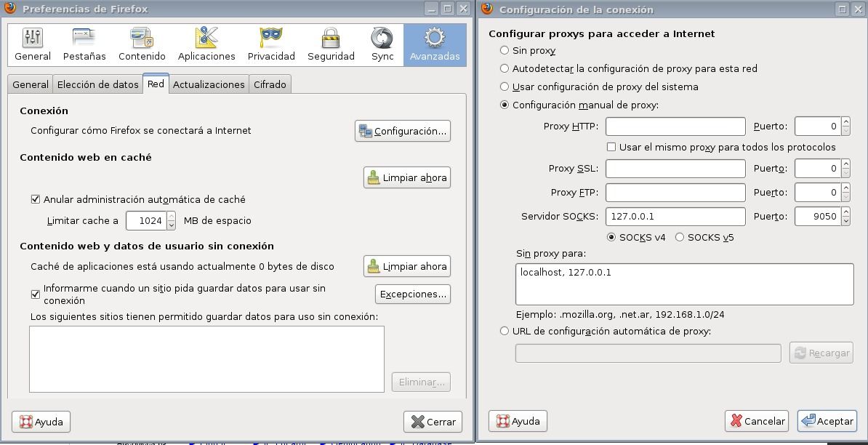This screenshot has height=445, width=868.
Task: Open connection Configuración... button
Action: point(403,131)
